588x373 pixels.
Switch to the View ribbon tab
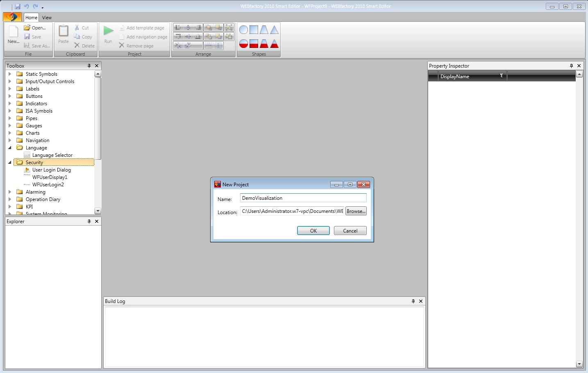[x=47, y=18]
